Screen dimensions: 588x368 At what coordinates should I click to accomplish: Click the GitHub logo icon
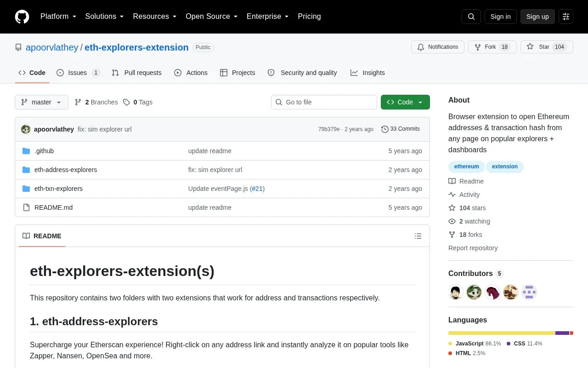click(22, 17)
